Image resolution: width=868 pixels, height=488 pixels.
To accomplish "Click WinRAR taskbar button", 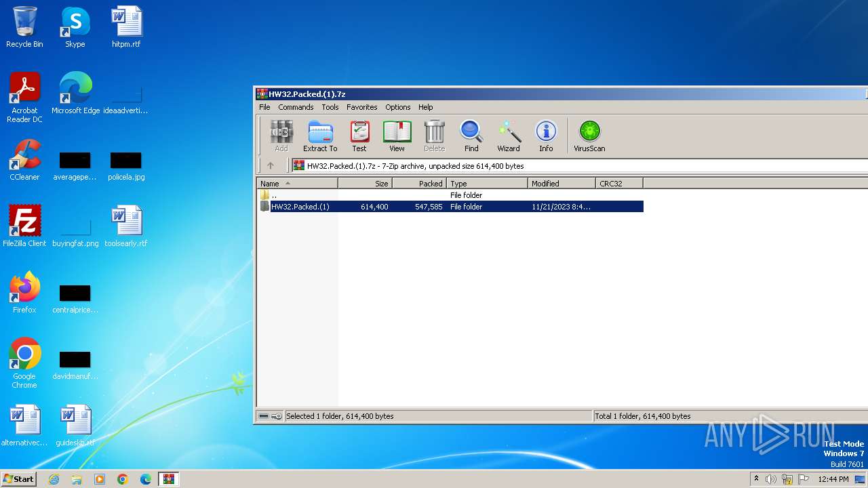I will [168, 479].
